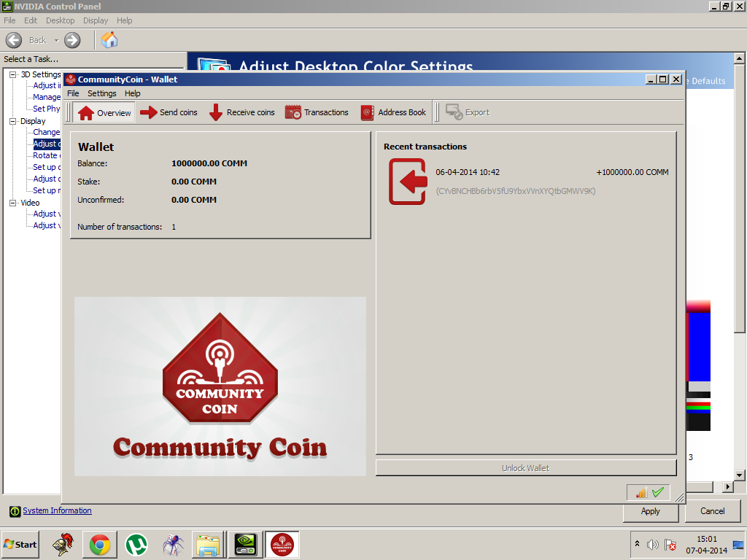Image resolution: width=747 pixels, height=560 pixels.
Task: Click the Send coins red arrow icon
Action: pos(149,112)
